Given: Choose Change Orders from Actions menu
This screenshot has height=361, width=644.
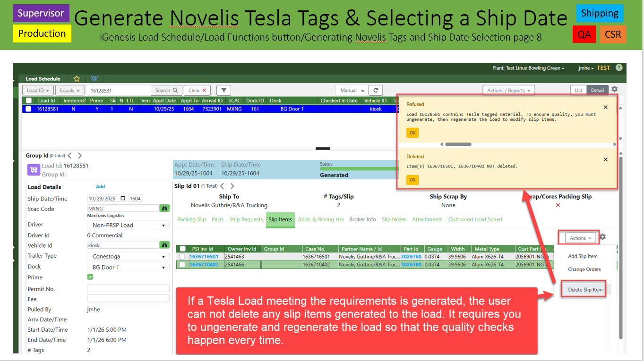Looking at the screenshot, I should 584,269.
